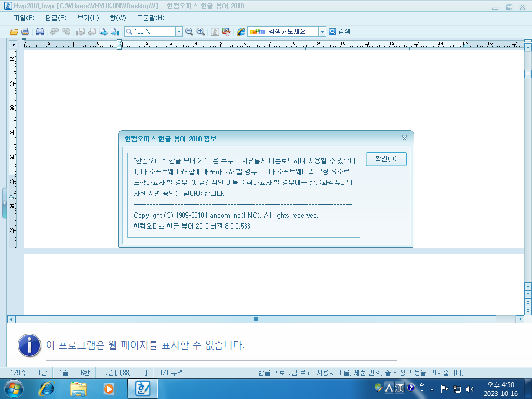Click the IME pad globe-pencil icon
Viewport: 532px width, 399px height.
click(379, 388)
